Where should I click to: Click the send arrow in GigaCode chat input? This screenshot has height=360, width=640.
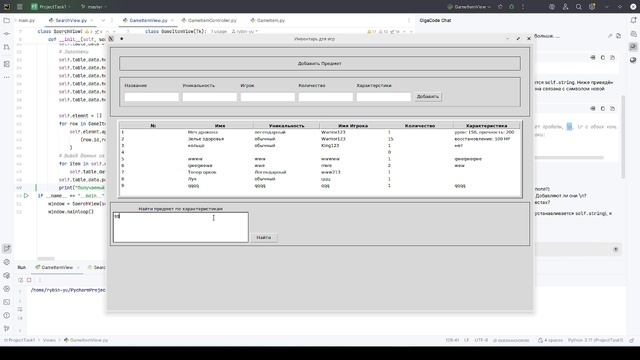616,249
